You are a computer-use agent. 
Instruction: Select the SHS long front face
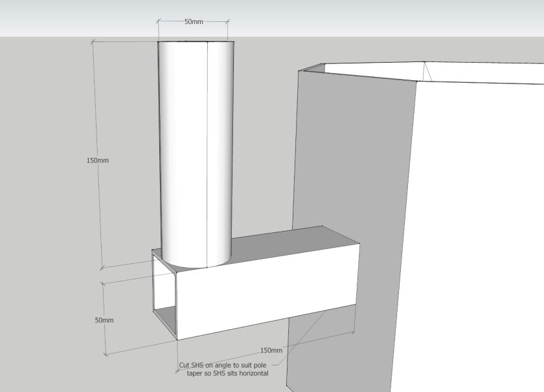pos(266,291)
